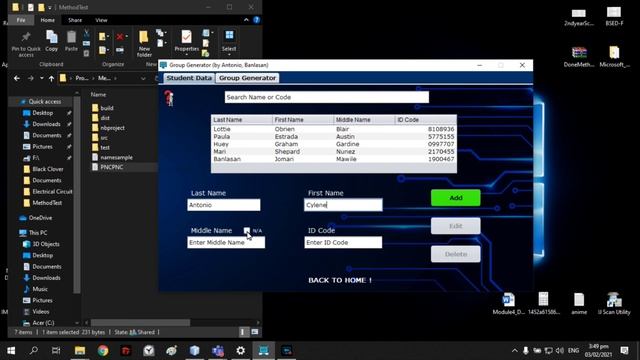Open Microsoft Teams from taskbar

click(x=218, y=350)
